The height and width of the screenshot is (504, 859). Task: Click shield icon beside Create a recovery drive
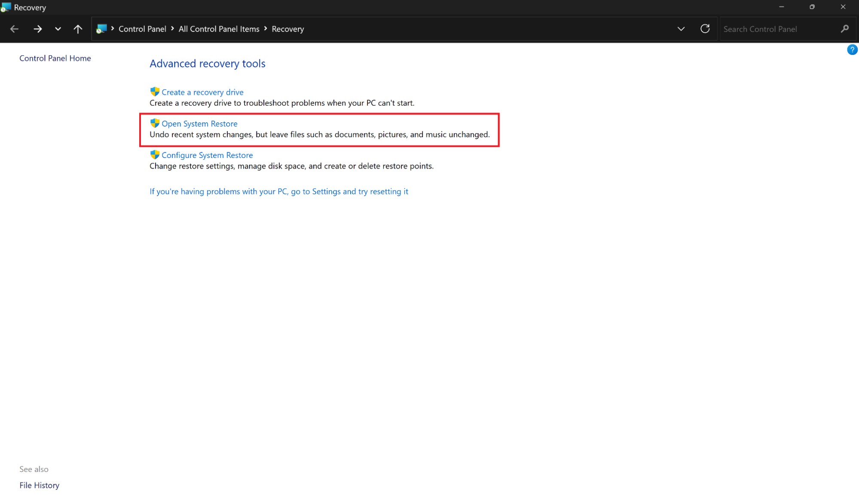155,91
